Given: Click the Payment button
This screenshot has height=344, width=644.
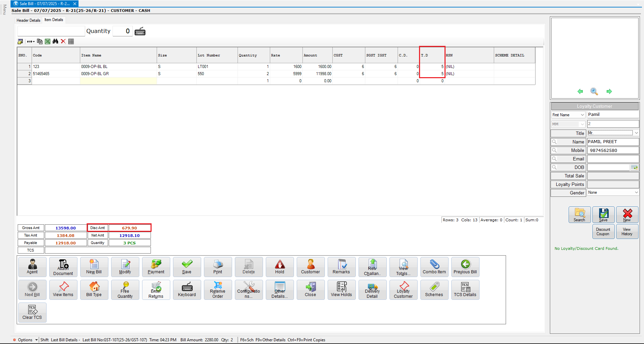Looking at the screenshot, I should click(x=156, y=267).
